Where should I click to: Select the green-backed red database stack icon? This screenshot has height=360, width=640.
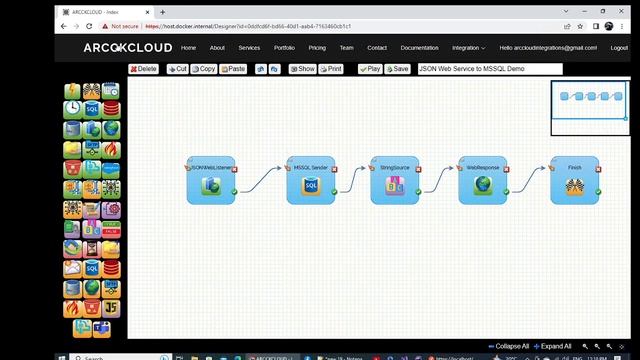[x=111, y=110]
